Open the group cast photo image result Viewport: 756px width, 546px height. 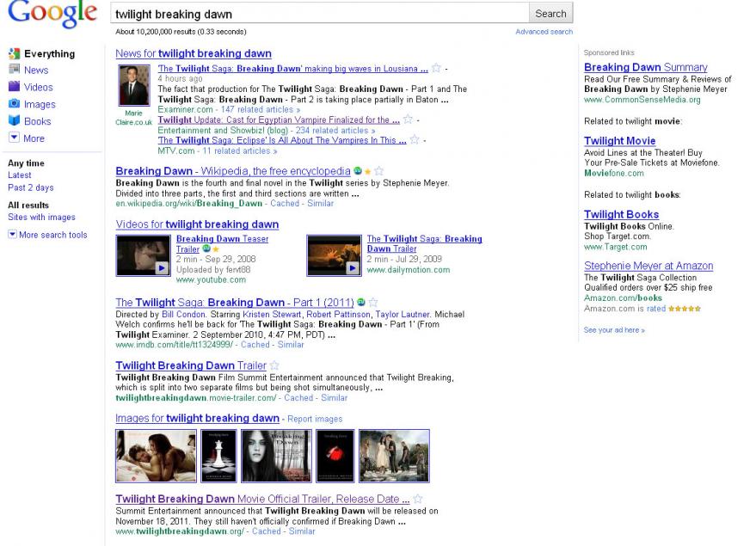(x=394, y=456)
